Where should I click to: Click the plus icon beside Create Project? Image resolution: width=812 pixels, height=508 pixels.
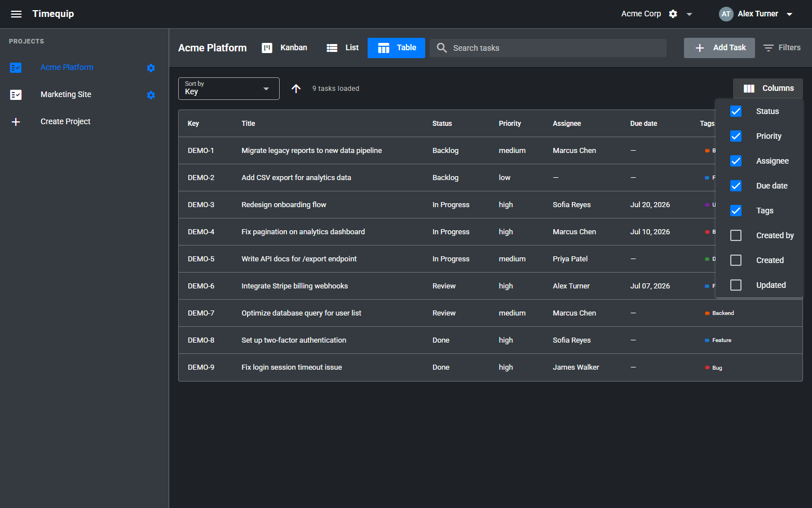[16, 122]
